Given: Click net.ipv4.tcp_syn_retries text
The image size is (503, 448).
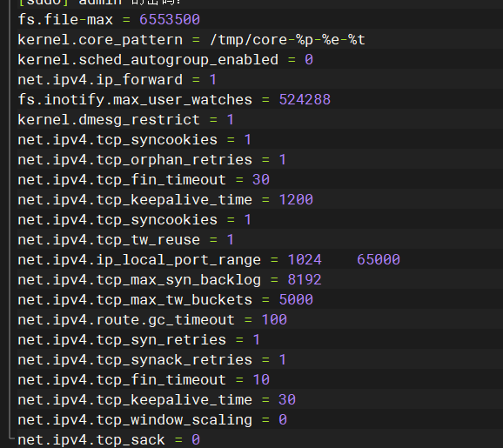Looking at the screenshot, I should click(x=122, y=340).
